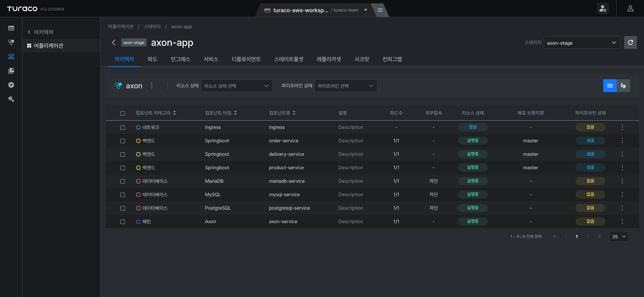Open row menu for postgresql-service
Image resolution: width=644 pixels, height=297 pixels.
click(x=622, y=208)
